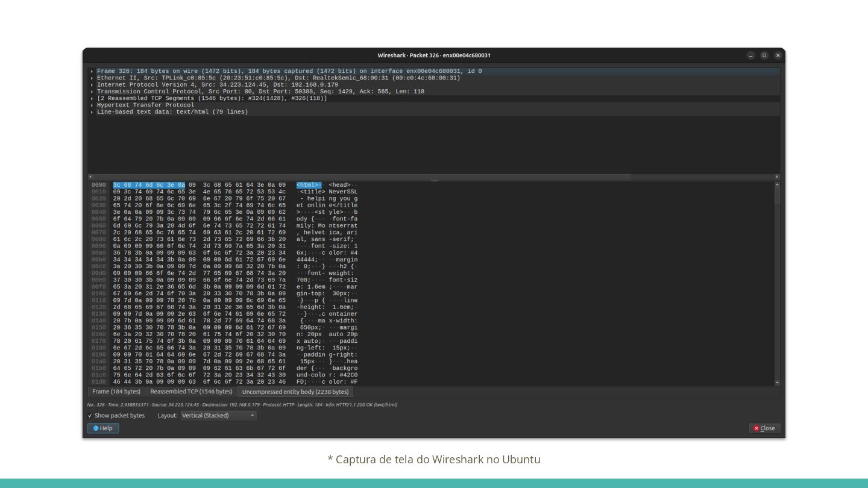Click hex offset 00a0 row
Screen dimensions: 868x488
(x=99, y=253)
